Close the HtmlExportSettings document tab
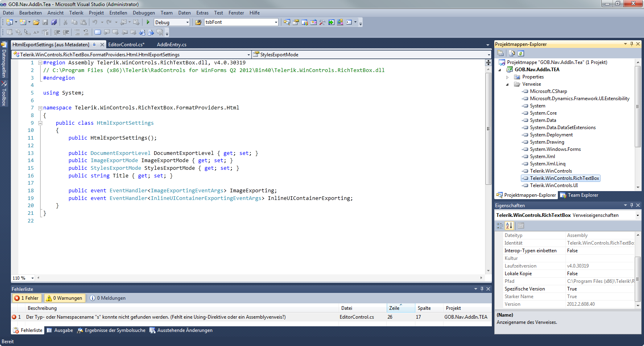Viewport: 644px width, 346px height. 102,45
